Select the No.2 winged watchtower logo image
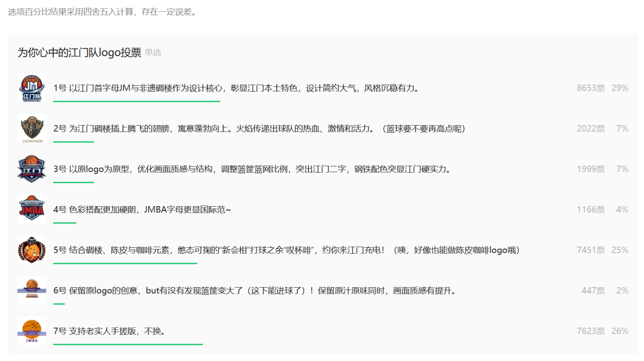 pos(32,129)
